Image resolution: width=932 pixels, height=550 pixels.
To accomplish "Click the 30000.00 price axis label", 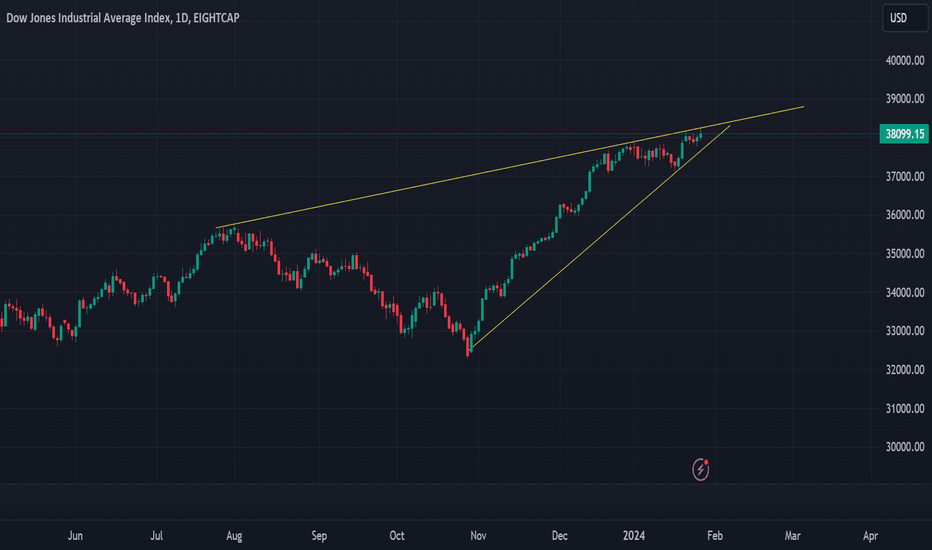I will (905, 447).
